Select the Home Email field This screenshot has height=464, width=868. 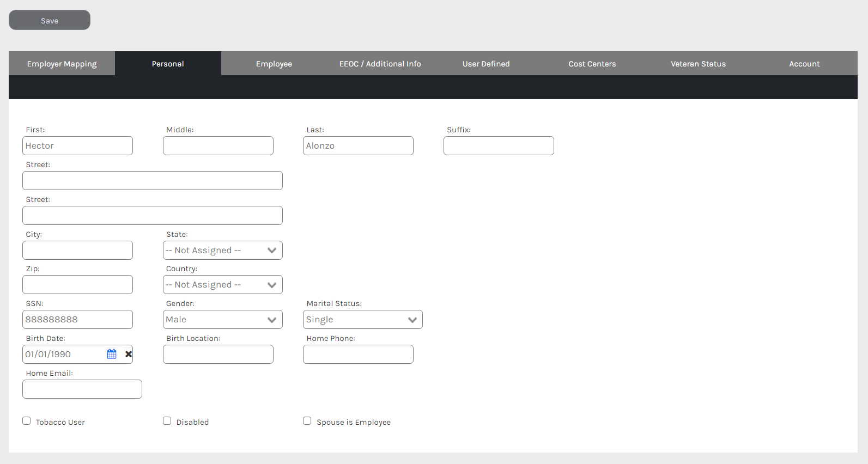tap(82, 389)
